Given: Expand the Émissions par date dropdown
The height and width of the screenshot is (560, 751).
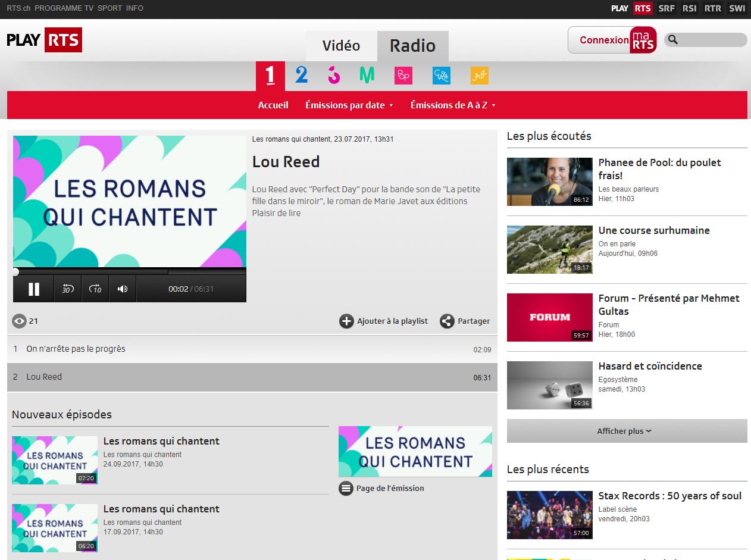Looking at the screenshot, I should 349,105.
